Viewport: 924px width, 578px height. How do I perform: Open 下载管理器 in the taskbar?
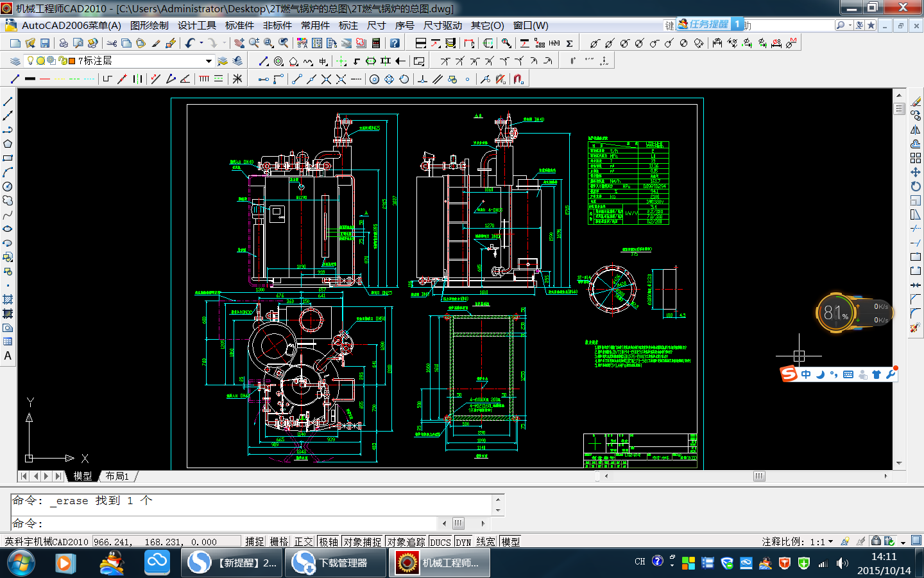(x=338, y=563)
